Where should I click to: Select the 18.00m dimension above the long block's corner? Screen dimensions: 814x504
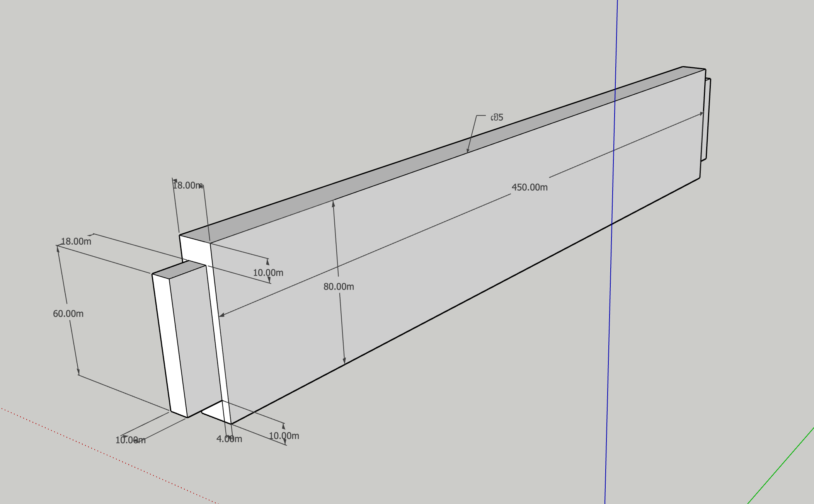187,186
